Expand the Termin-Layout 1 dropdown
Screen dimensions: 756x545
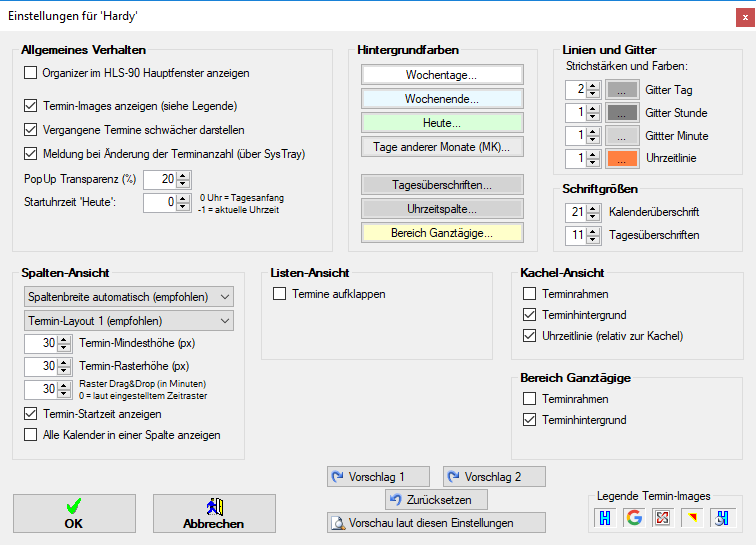(128, 321)
